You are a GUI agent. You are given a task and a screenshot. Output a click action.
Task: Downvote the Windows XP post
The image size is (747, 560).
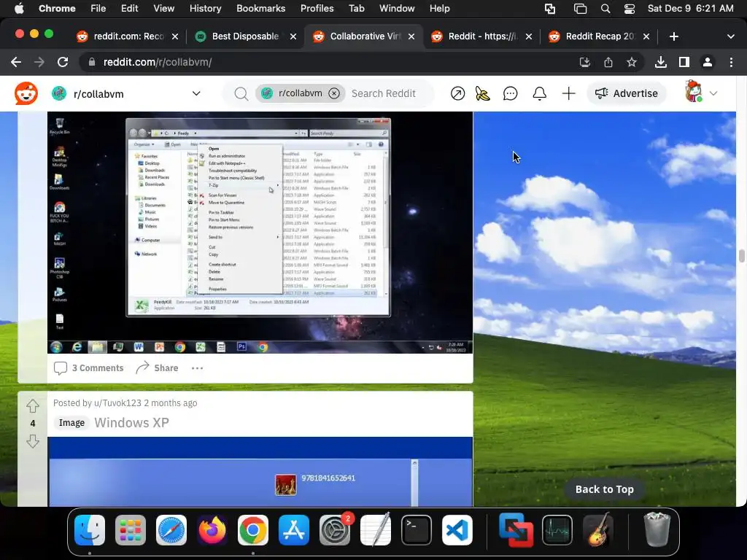pyautogui.click(x=33, y=441)
